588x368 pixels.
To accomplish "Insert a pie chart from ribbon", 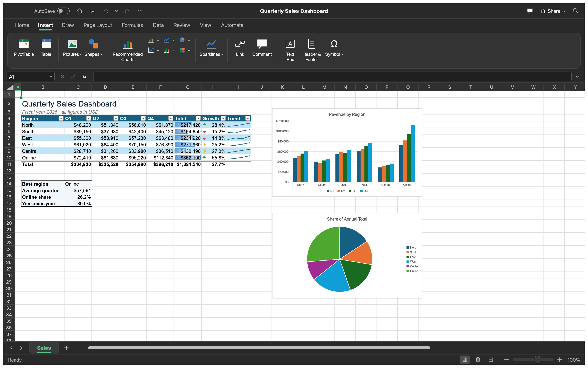I will pos(182,40).
